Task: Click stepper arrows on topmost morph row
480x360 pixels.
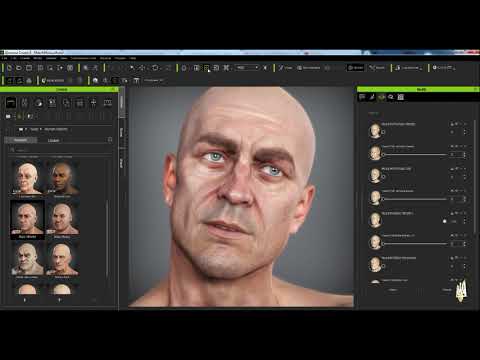Action: pyautogui.click(x=465, y=132)
